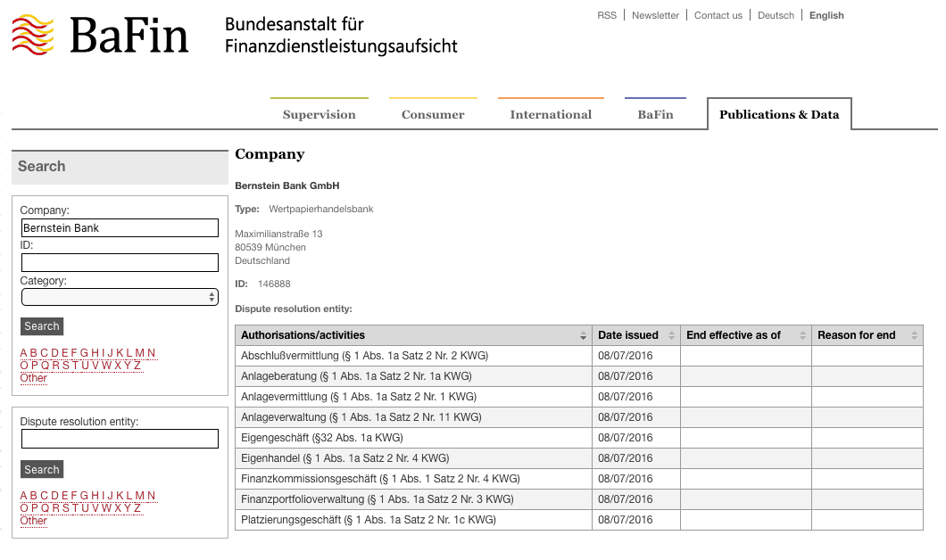Click the date in Abschlußvermittlung row
The image size is (946, 560).
click(x=625, y=356)
